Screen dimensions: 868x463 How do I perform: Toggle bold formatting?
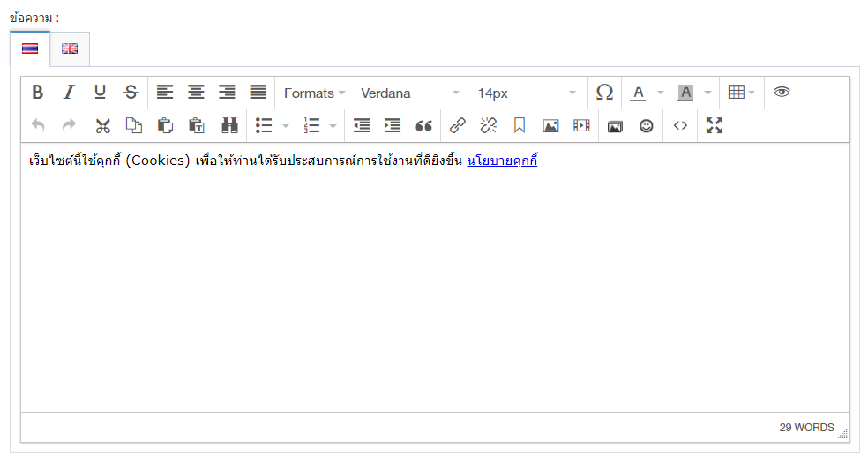[38, 93]
